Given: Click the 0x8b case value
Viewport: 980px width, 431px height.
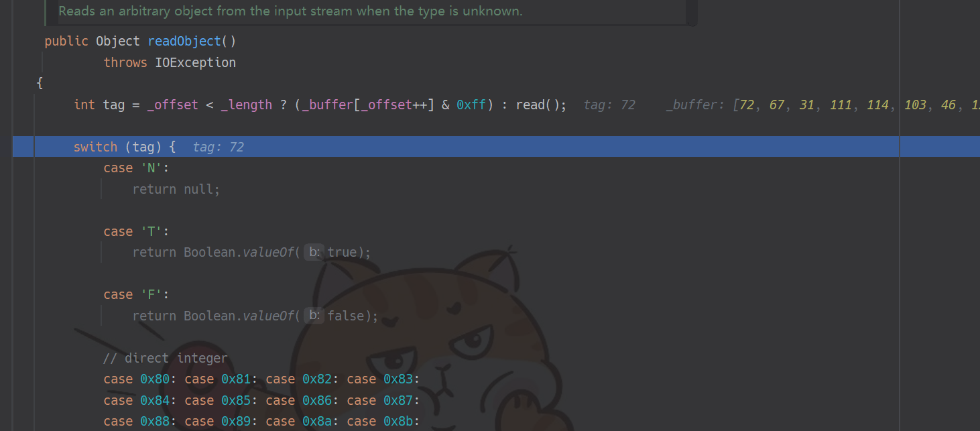Looking at the screenshot, I should tap(397, 422).
